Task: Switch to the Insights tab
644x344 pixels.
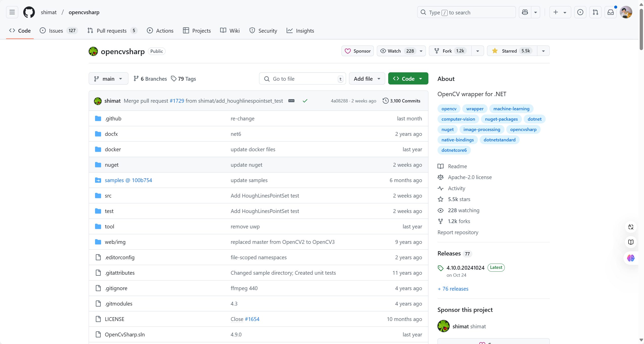Action: (x=300, y=31)
